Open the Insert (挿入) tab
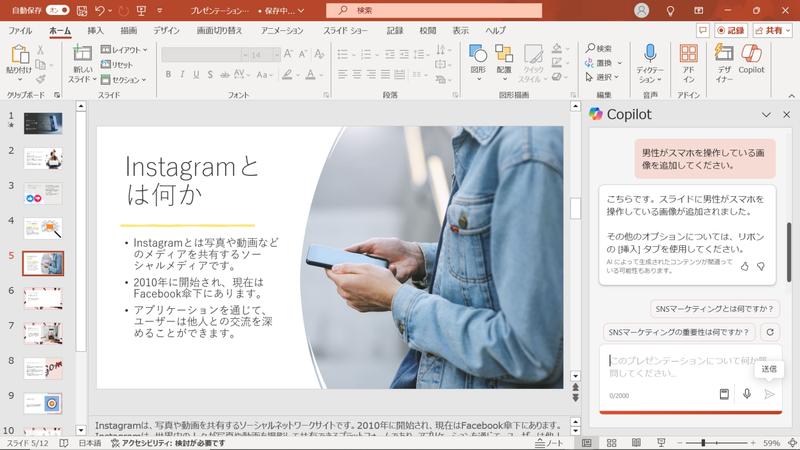Image resolution: width=800 pixels, height=450 pixels. 95,30
